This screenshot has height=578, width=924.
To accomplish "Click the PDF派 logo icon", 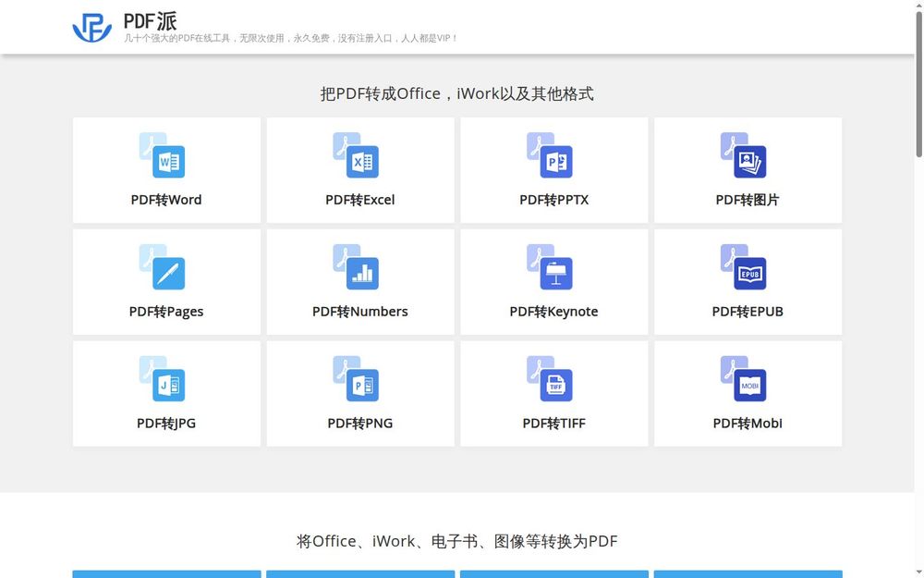I will tap(90, 26).
